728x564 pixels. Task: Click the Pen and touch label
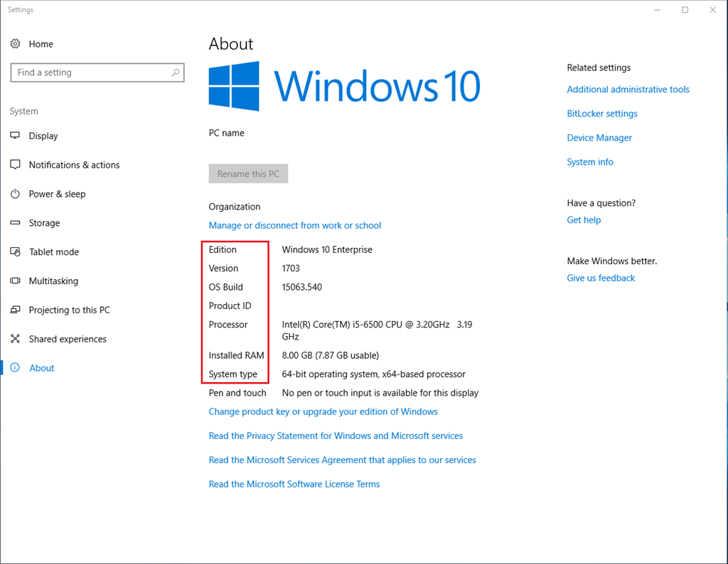[237, 393]
